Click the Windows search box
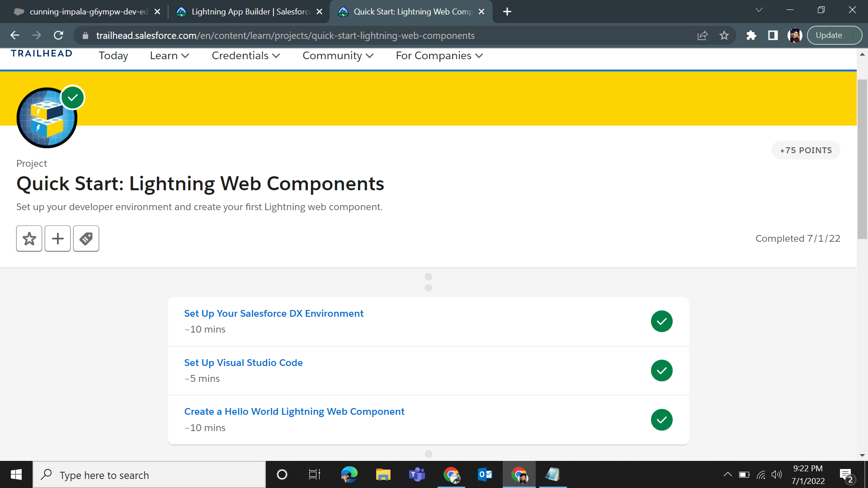Screen dimensions: 868x488 pyautogui.click(x=149, y=475)
